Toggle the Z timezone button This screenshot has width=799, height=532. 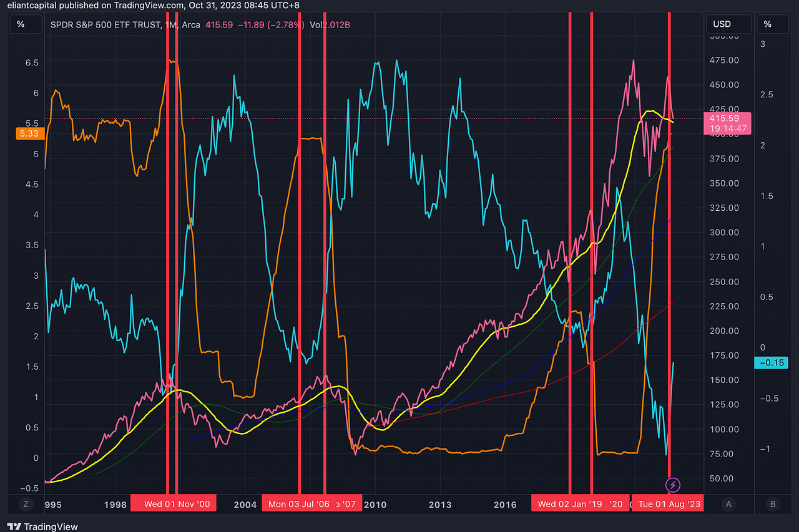(x=26, y=504)
